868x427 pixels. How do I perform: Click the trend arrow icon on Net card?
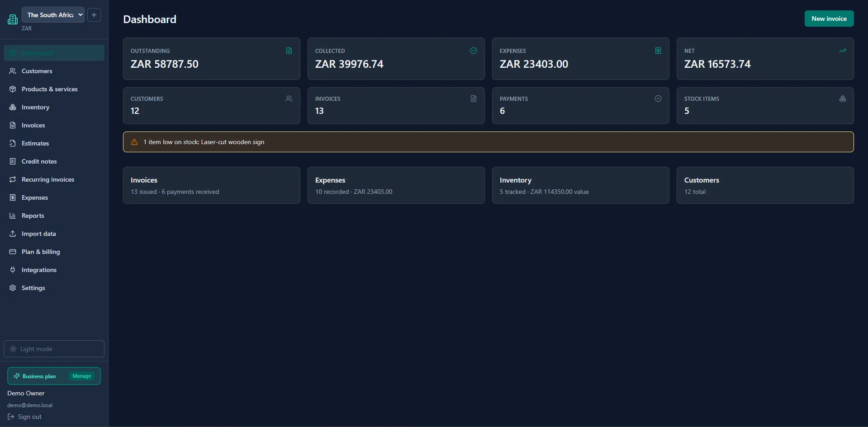[x=843, y=51]
